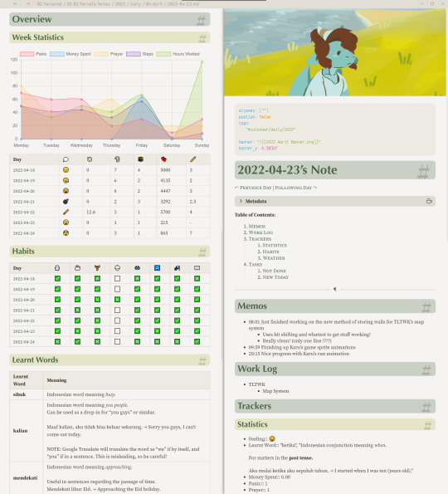Open 2022-04-20 link in Habits table

24,300
